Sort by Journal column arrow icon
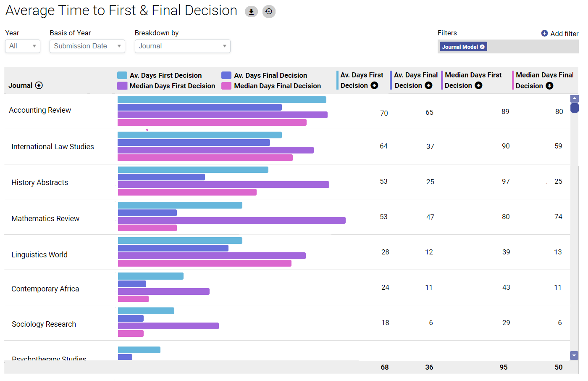Image resolution: width=588 pixels, height=381 pixels. 39,85
